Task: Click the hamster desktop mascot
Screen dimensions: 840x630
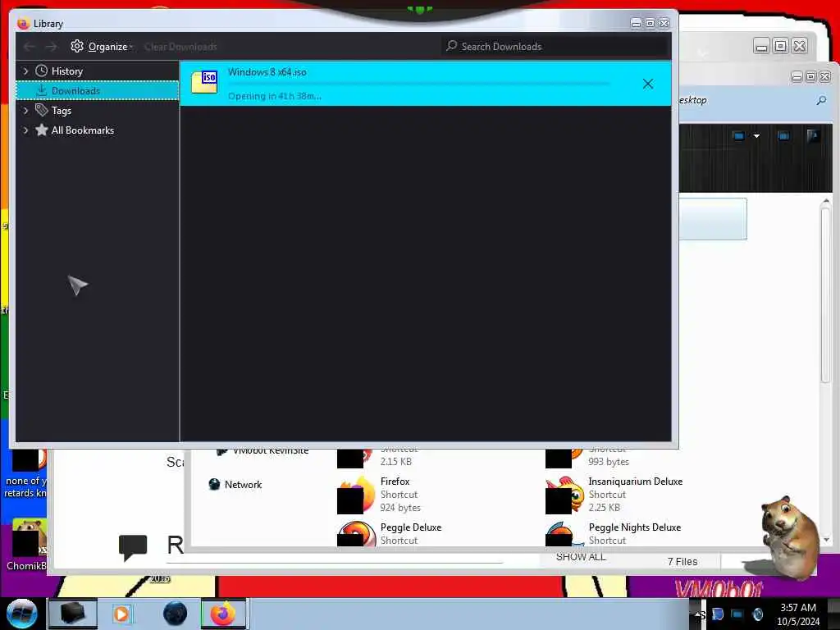Action: click(x=788, y=538)
